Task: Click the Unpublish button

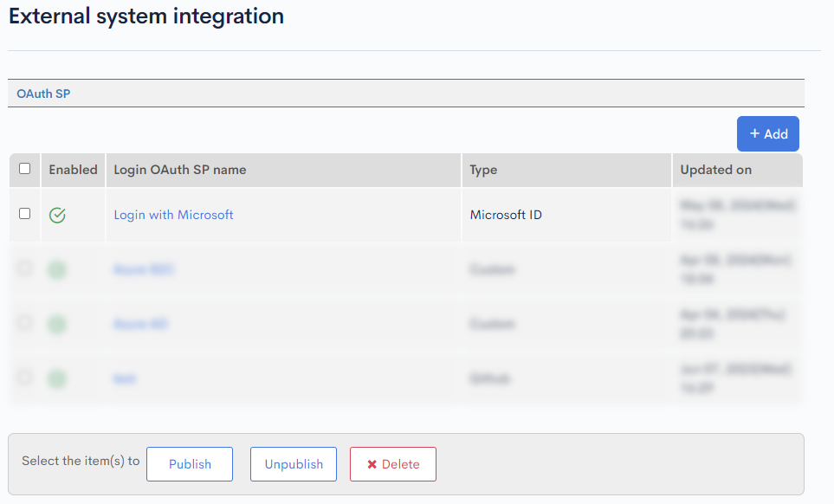Action: pos(293,463)
